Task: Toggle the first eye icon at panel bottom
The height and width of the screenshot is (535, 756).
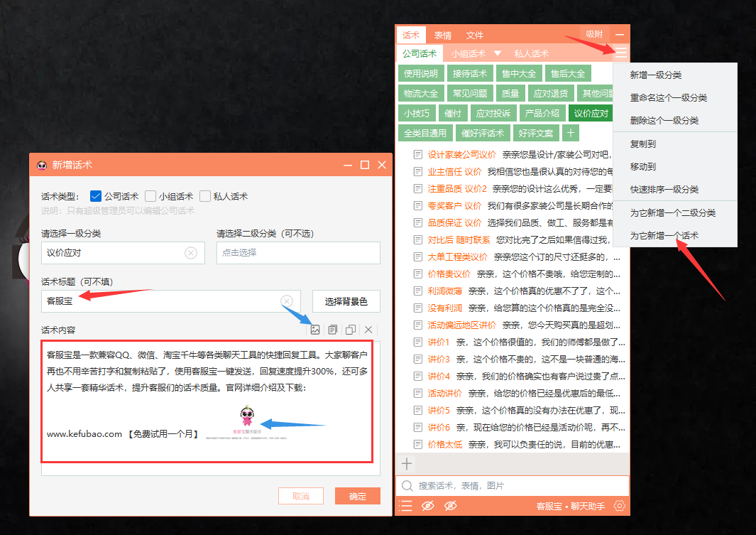Action: click(427, 506)
